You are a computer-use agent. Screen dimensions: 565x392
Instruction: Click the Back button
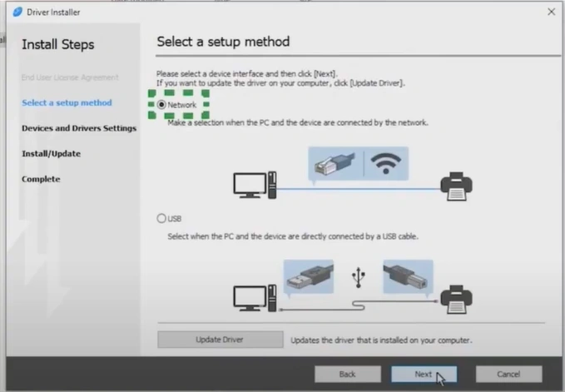pos(348,374)
